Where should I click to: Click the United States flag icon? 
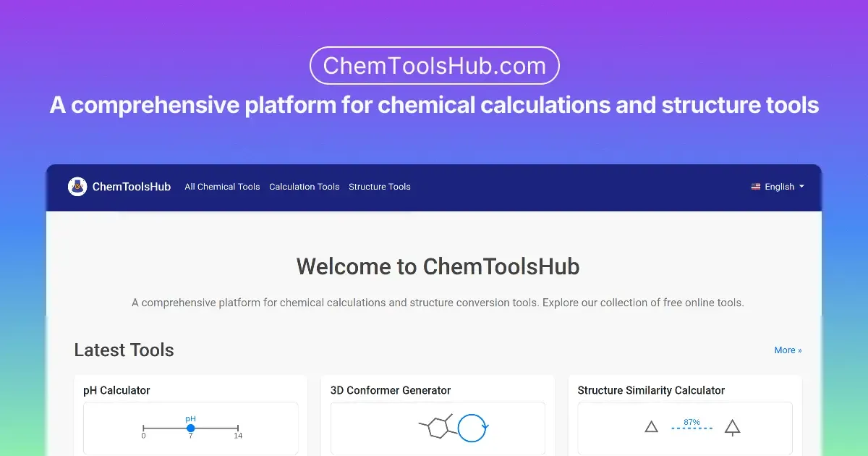pos(756,186)
